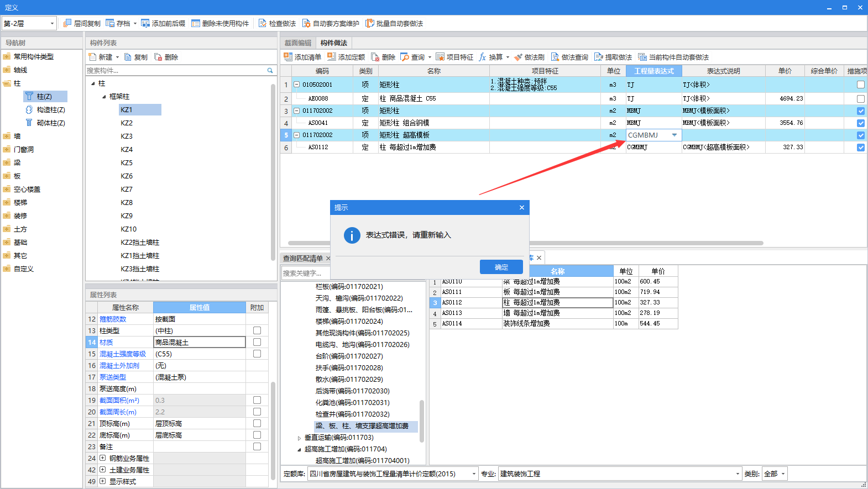Expand the 垂直运输 tree node
This screenshot has height=489, width=868.
(x=299, y=438)
